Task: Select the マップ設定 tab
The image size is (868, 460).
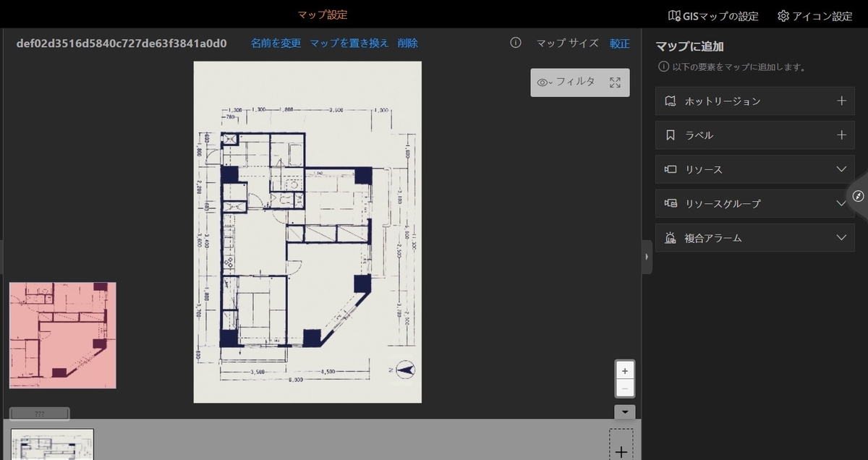Action: (323, 14)
